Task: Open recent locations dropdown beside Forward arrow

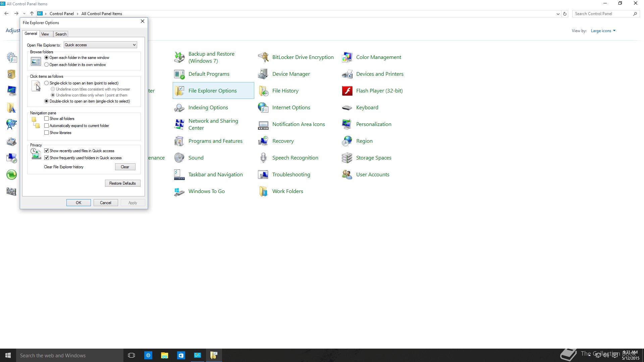Action: click(x=24, y=14)
